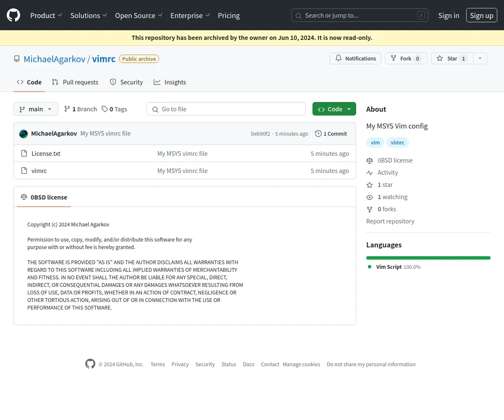Open commit message in the vimrc file row
The height and width of the screenshot is (420, 504).
[182, 171]
